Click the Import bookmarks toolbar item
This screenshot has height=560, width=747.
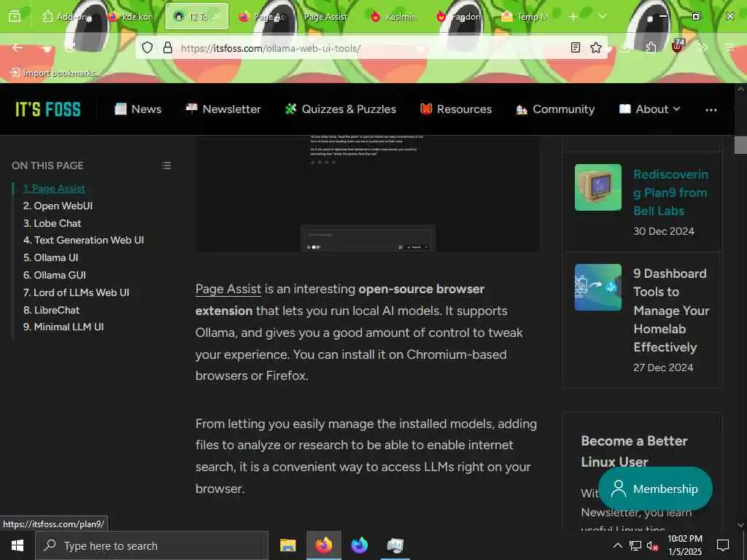tap(56, 73)
